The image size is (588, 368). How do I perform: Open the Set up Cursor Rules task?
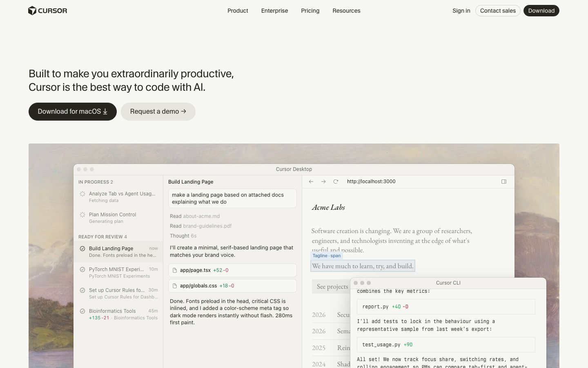[118, 294]
